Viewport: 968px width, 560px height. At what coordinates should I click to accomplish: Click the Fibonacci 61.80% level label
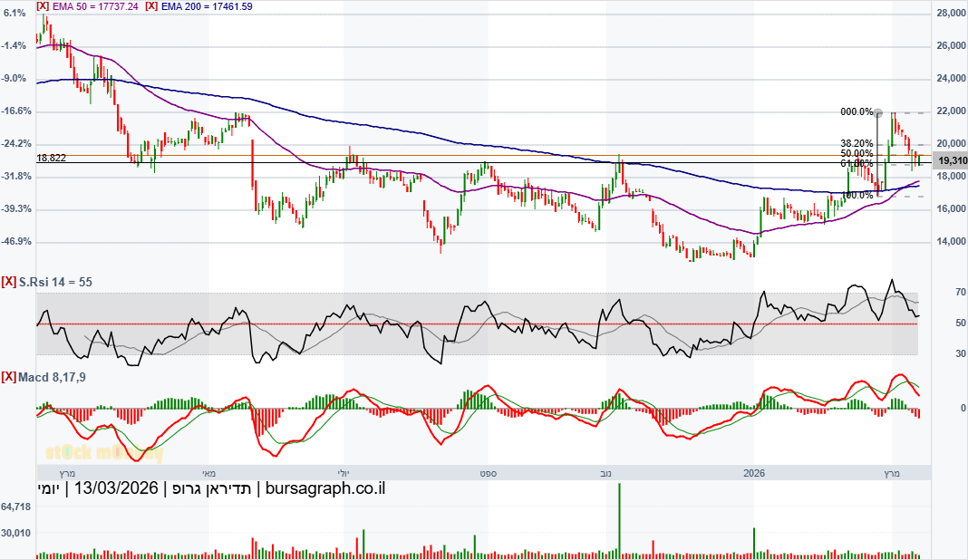click(857, 164)
